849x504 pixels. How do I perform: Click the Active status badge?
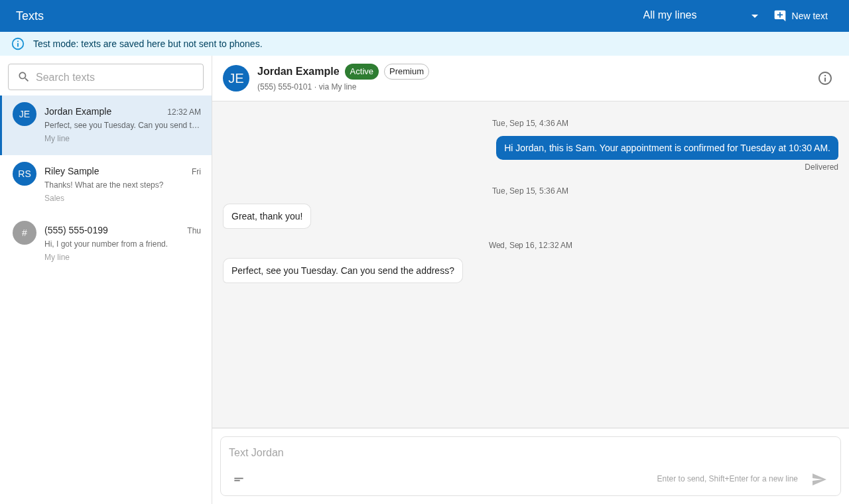coord(361,72)
